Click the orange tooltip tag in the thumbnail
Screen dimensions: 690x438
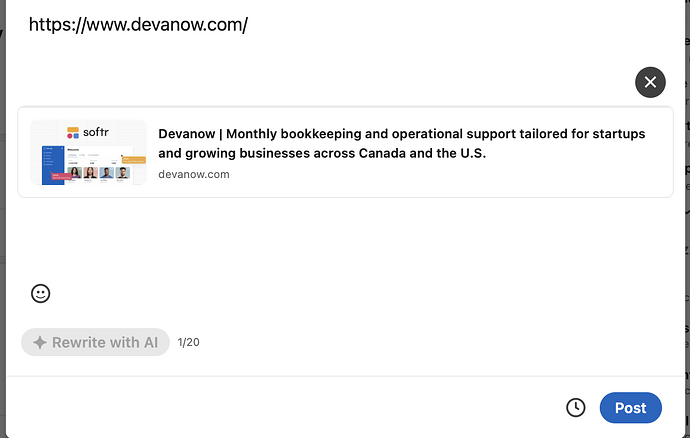coord(134,160)
